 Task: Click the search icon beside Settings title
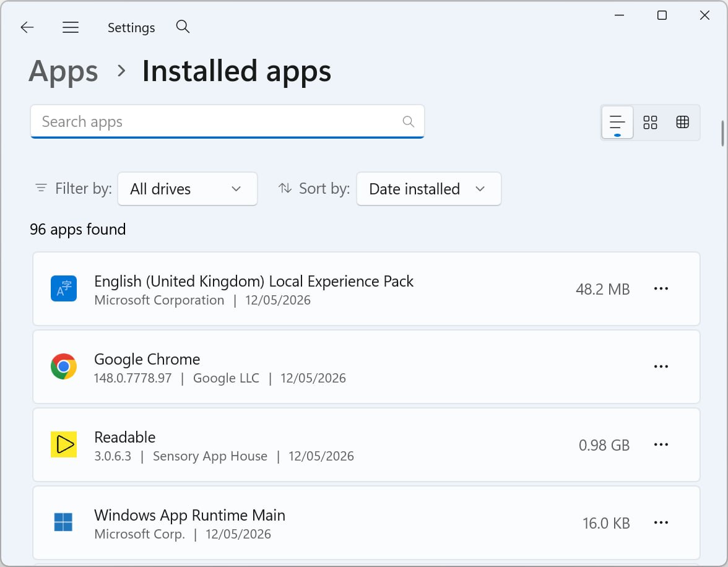coord(183,27)
